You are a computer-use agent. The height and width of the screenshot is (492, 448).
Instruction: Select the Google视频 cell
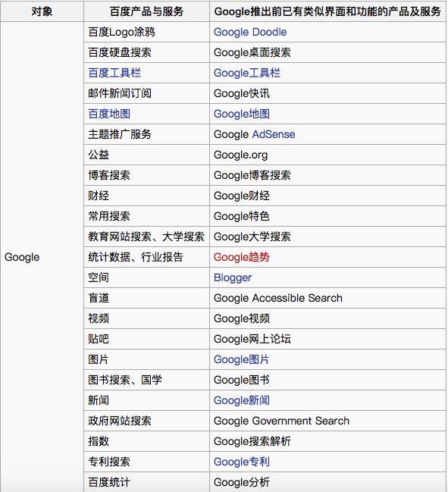327,318
